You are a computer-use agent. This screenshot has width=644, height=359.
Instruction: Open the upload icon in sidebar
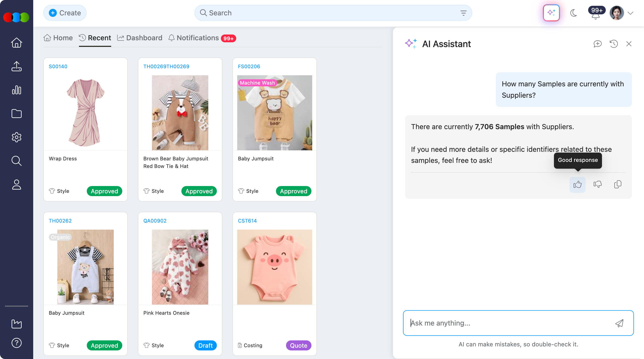pos(17,66)
